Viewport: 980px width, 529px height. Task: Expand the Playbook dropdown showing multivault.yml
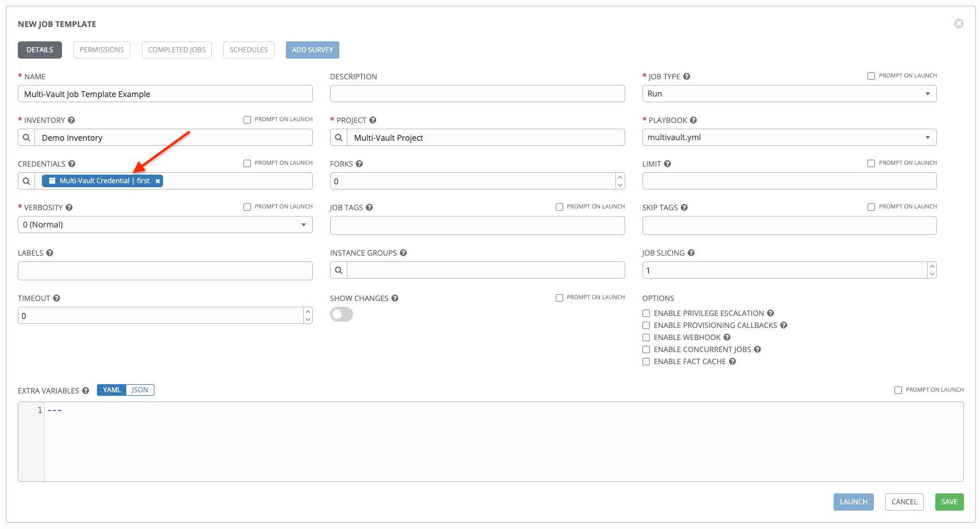coord(789,138)
